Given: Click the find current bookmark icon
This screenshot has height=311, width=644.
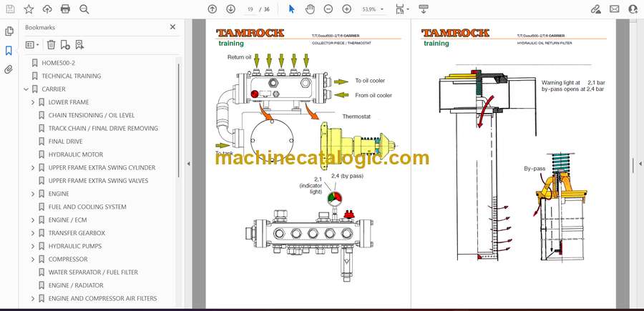Looking at the screenshot, I should 79,45.
